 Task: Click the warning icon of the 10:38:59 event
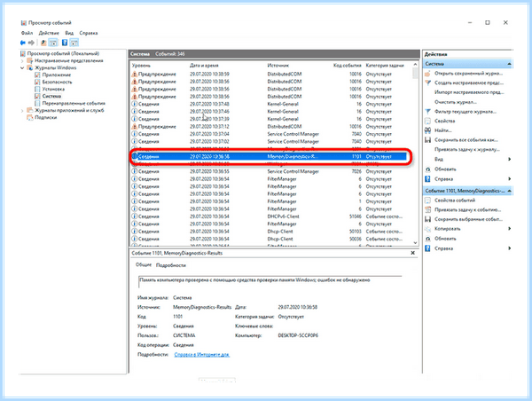pos(135,74)
